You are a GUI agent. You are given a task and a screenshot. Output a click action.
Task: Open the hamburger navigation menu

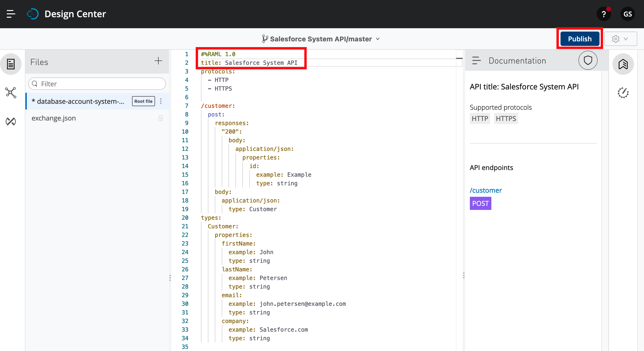(11, 14)
